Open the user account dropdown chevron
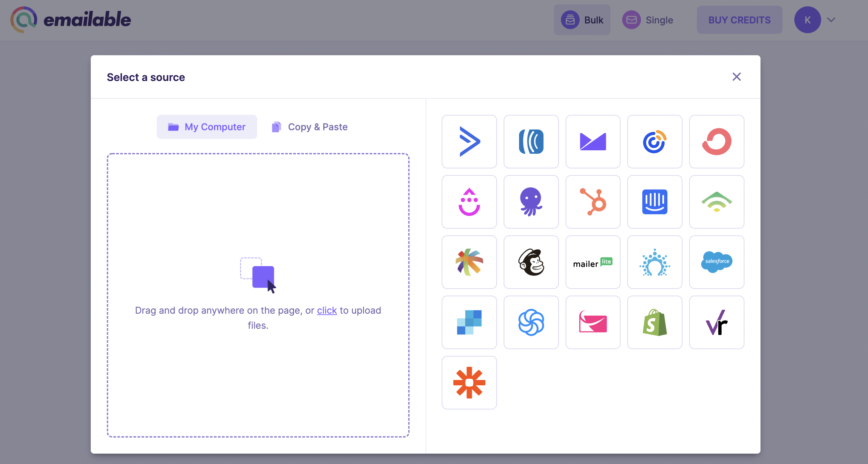Screen dimensions: 868x464 pyautogui.click(x=831, y=20)
